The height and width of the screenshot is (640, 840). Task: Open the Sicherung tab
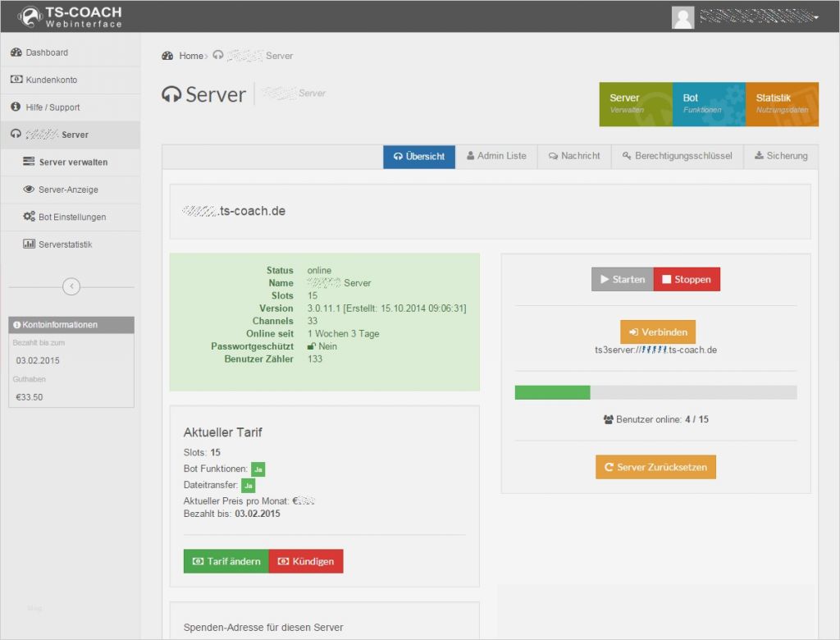coord(780,156)
